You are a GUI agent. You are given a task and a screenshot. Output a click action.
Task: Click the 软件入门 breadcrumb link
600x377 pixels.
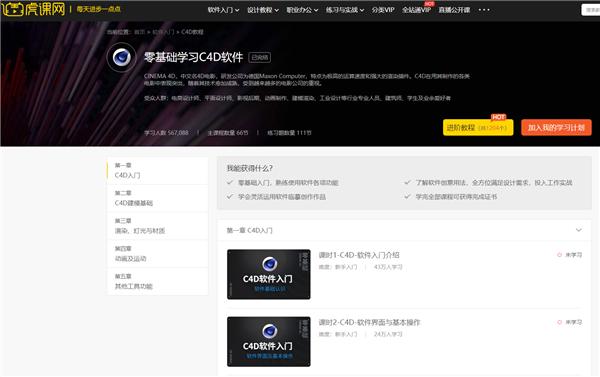tap(163, 32)
